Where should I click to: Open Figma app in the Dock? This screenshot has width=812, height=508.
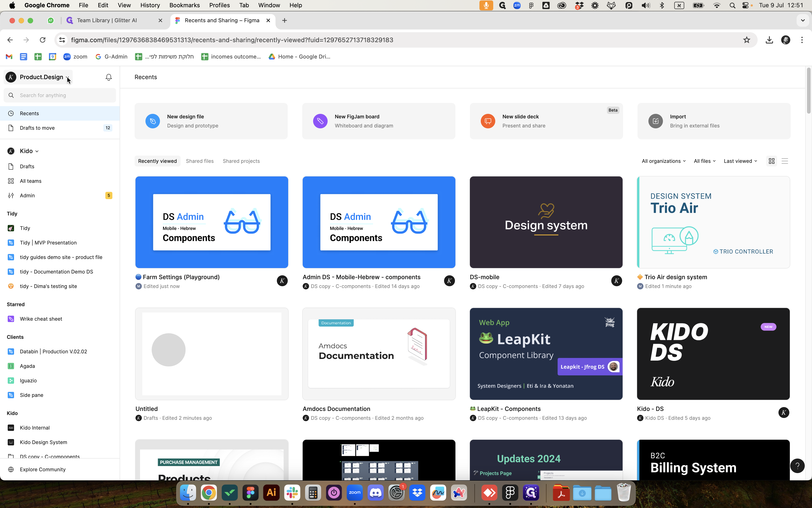(250, 493)
